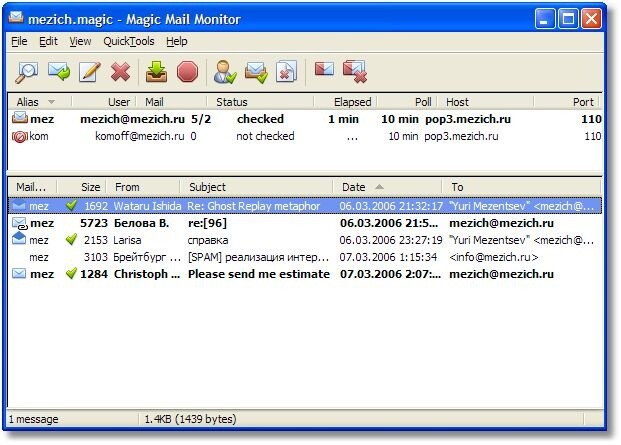Select message with subject 're:[96]'
621x445 pixels.
pos(207,223)
